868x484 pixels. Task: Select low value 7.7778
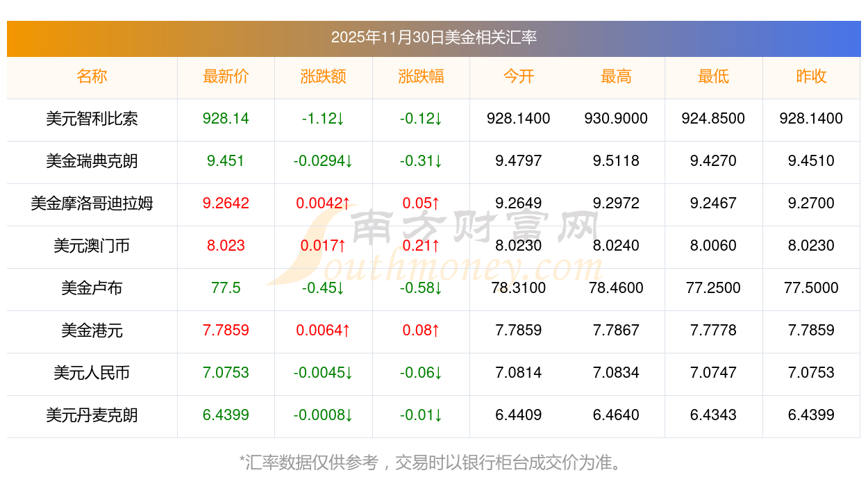pos(714,331)
